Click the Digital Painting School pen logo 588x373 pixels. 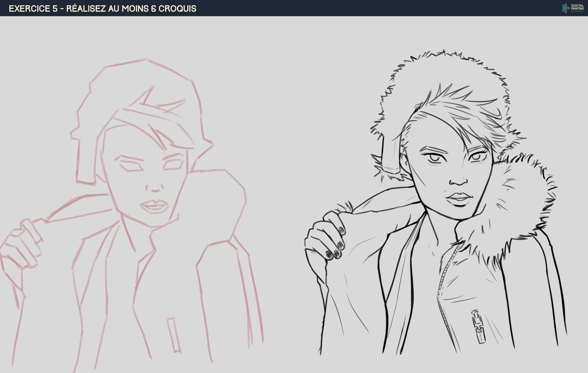point(566,8)
